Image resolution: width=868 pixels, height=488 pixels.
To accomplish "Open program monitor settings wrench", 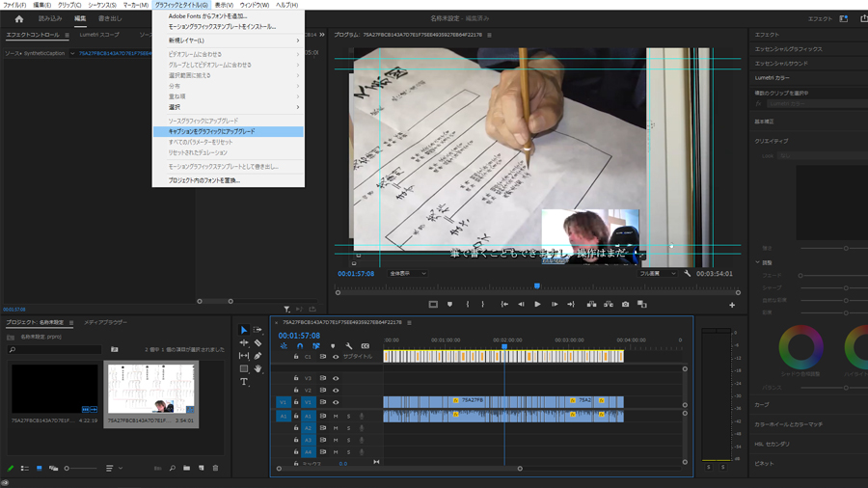I will (687, 273).
